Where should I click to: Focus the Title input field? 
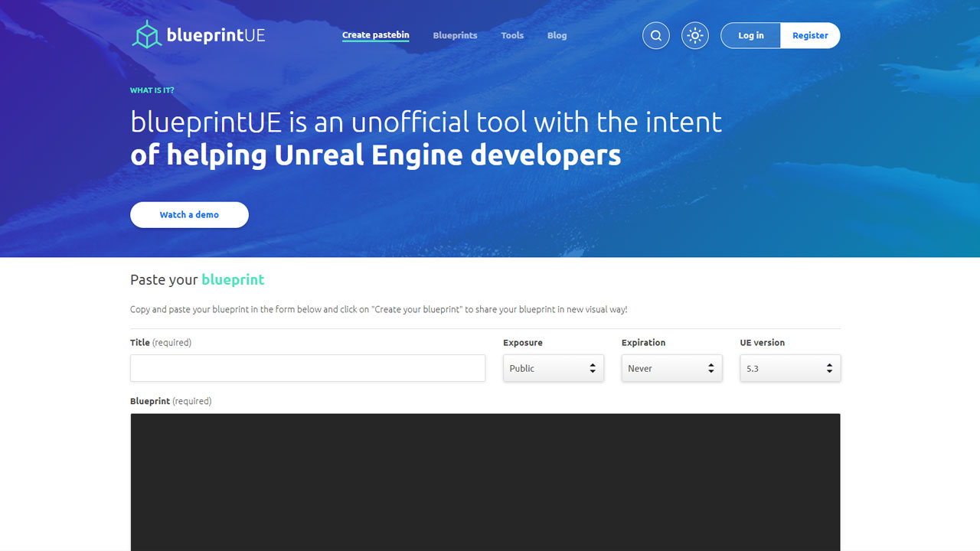[x=308, y=368]
